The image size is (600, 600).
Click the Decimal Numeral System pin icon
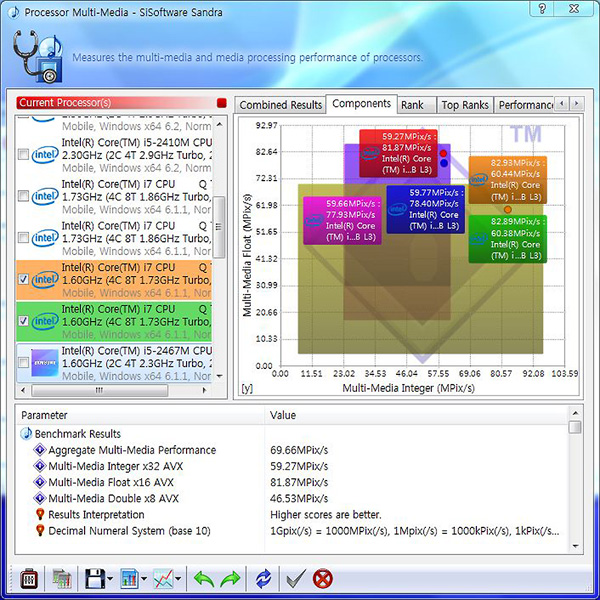[40, 530]
